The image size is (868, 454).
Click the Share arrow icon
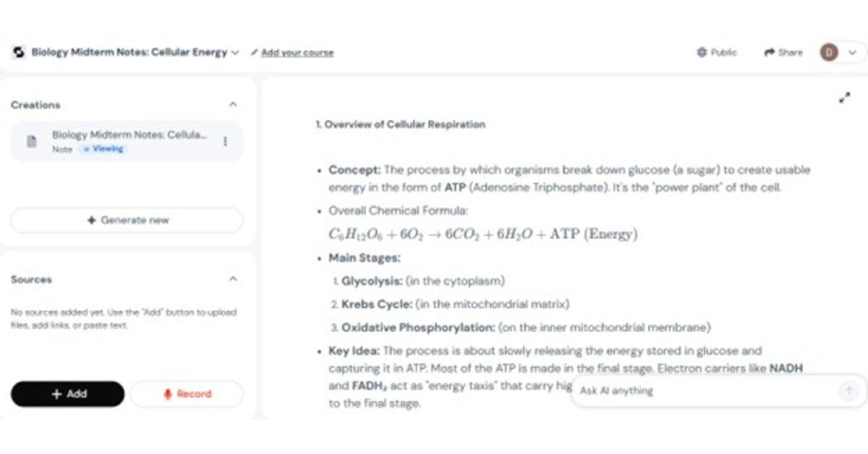coord(769,52)
